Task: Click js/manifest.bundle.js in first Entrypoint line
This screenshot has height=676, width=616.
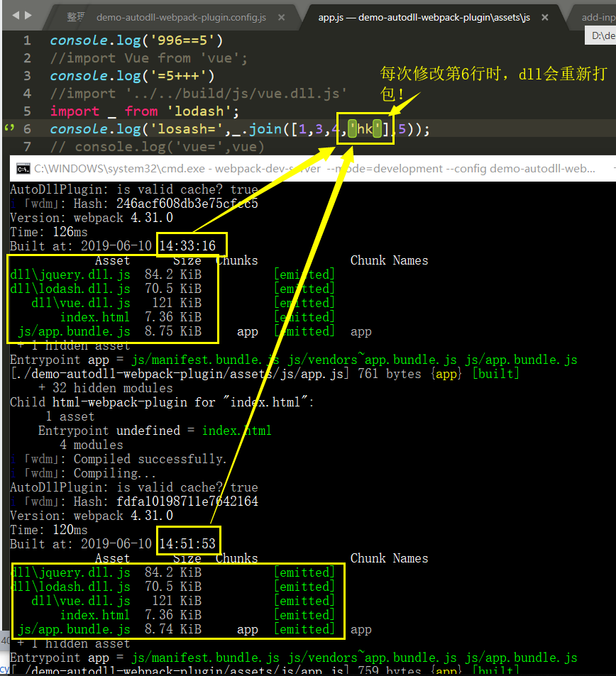Action: pos(205,360)
